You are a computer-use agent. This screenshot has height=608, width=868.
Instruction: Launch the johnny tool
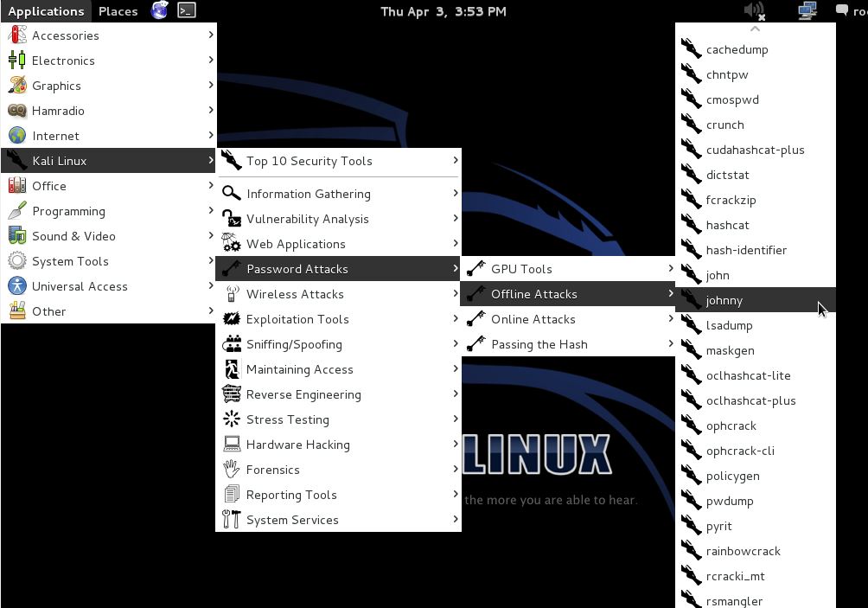pos(756,299)
